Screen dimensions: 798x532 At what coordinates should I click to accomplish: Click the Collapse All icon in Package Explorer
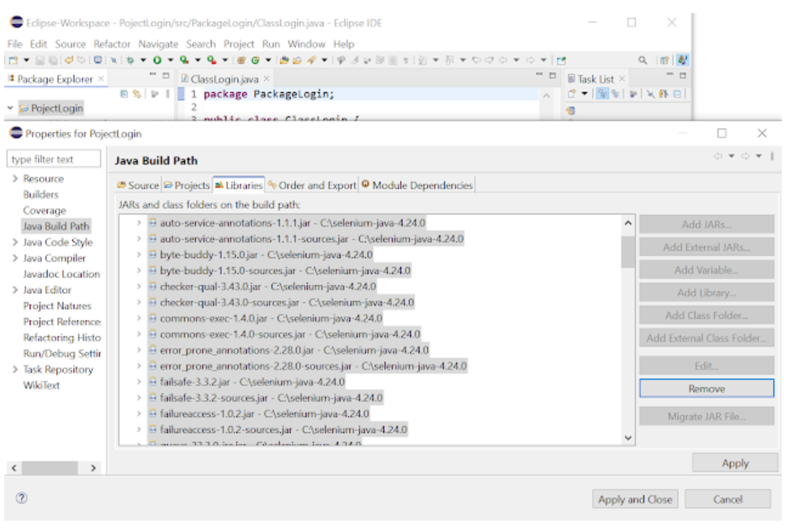click(x=124, y=94)
